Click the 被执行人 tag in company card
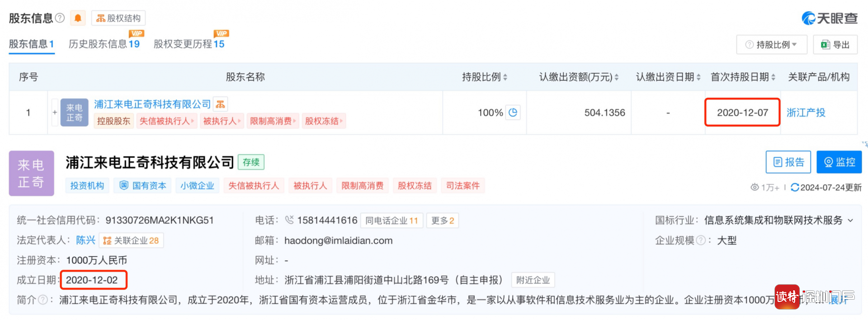 pos(310,186)
